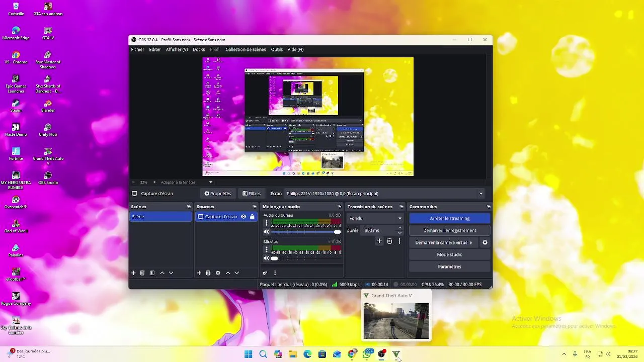Open source properties gear in Sources panel

click(x=218, y=273)
